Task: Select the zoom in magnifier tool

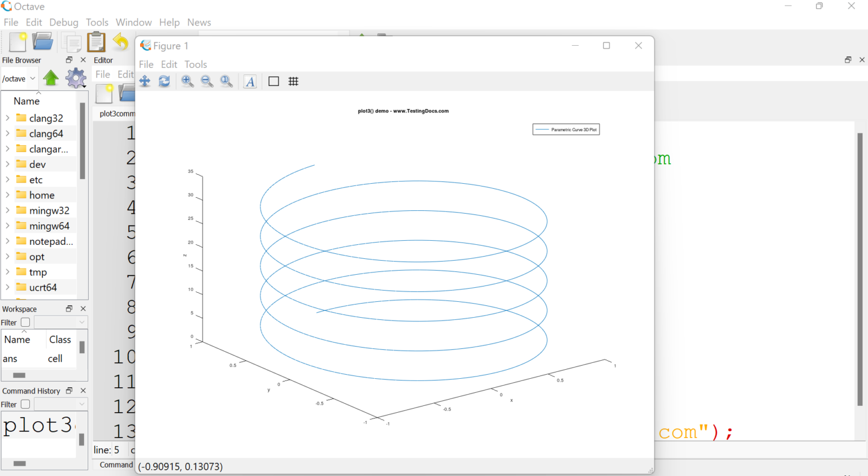Action: point(187,81)
